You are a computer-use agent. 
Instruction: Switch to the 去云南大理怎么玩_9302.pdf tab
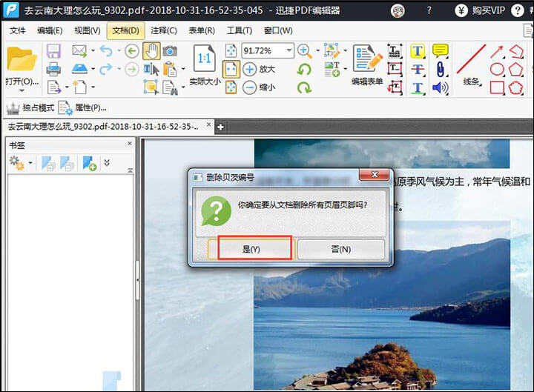(x=102, y=127)
